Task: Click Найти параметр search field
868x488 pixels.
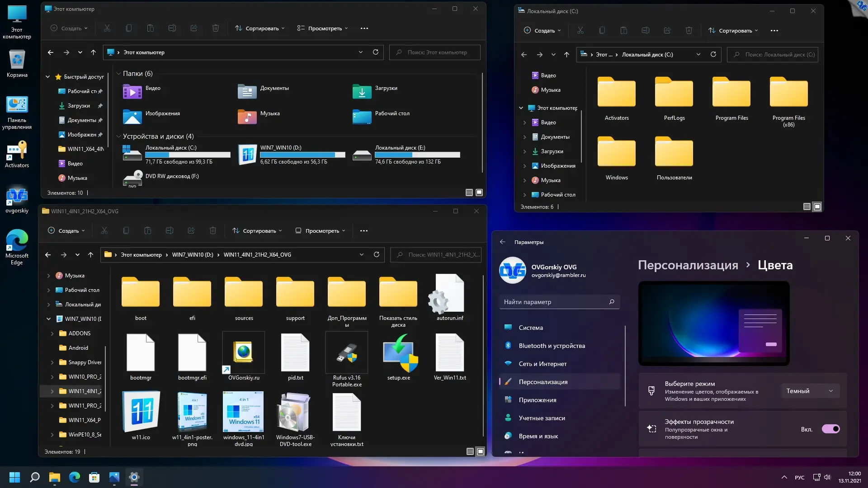Action: (x=554, y=302)
